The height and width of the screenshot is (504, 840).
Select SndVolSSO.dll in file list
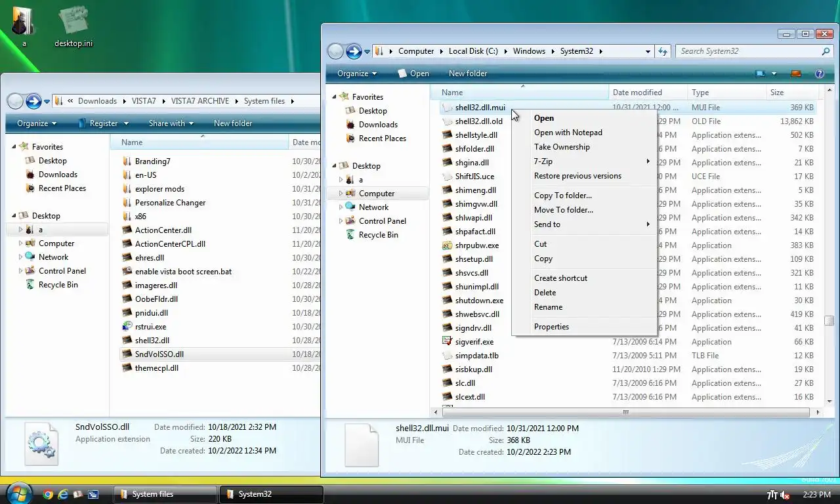point(159,354)
